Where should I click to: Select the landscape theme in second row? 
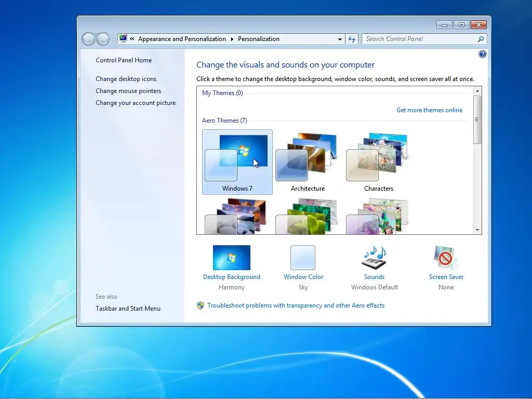tap(237, 216)
